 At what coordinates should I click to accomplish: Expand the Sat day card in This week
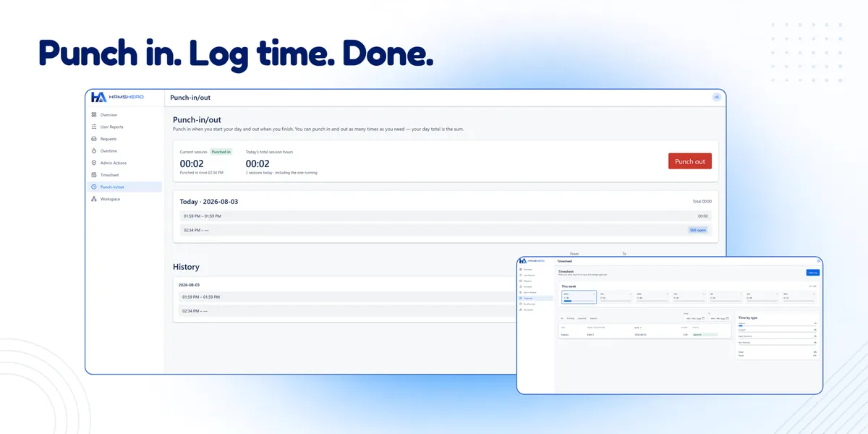(762, 297)
